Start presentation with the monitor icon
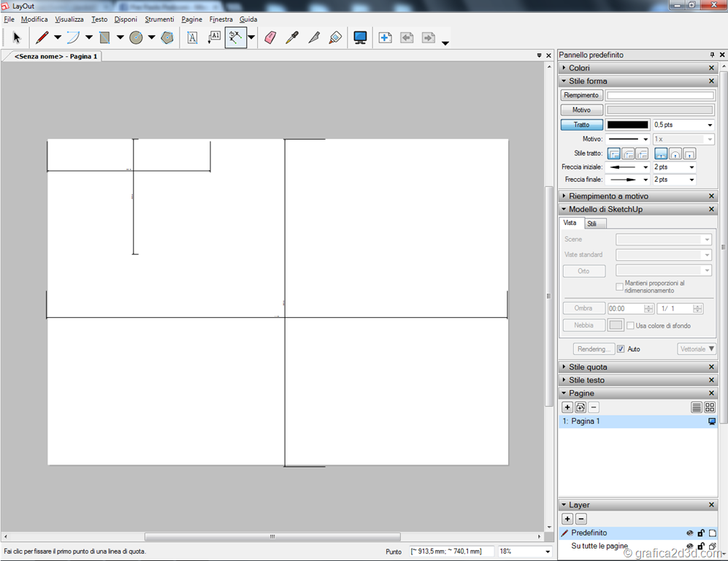 (x=360, y=38)
